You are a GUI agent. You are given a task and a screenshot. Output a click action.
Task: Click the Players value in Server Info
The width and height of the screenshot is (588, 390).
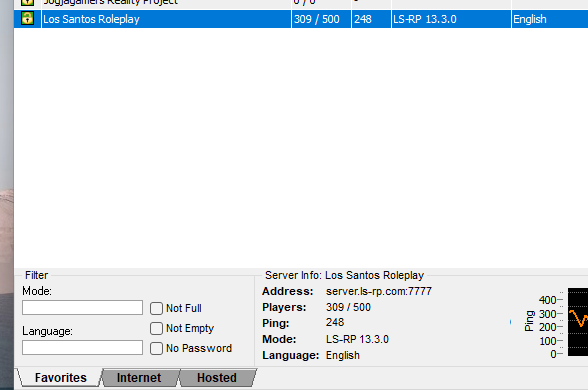(348, 307)
